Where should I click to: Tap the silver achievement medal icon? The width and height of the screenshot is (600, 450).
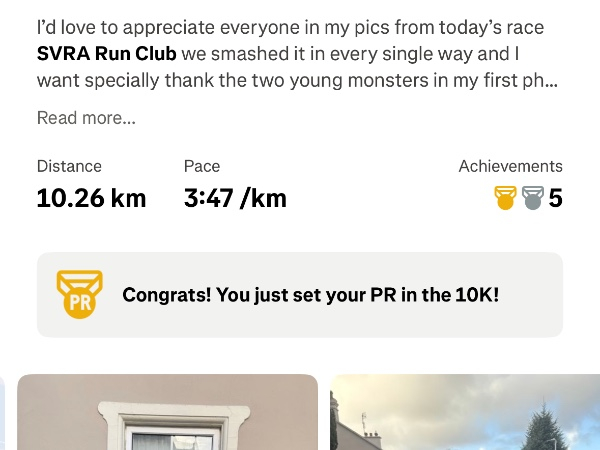(532, 198)
